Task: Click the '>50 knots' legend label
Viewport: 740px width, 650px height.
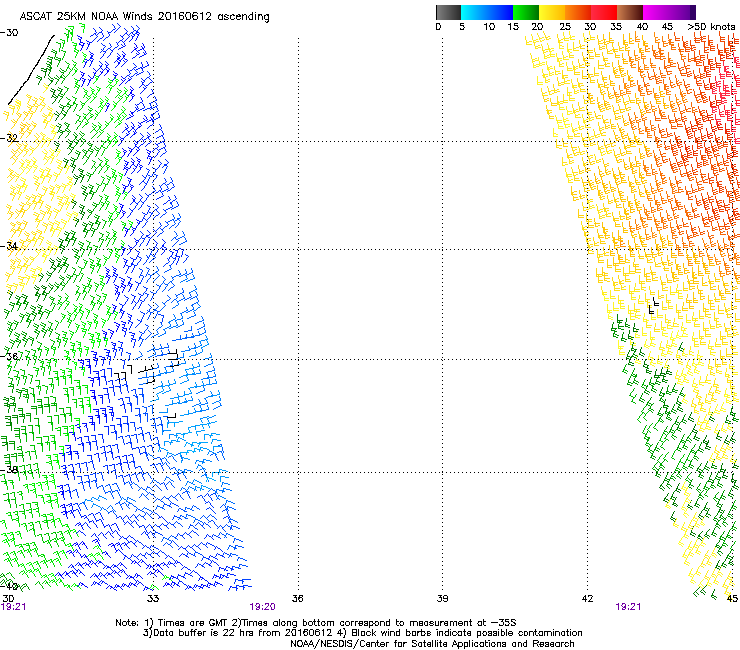Action: pos(711,27)
